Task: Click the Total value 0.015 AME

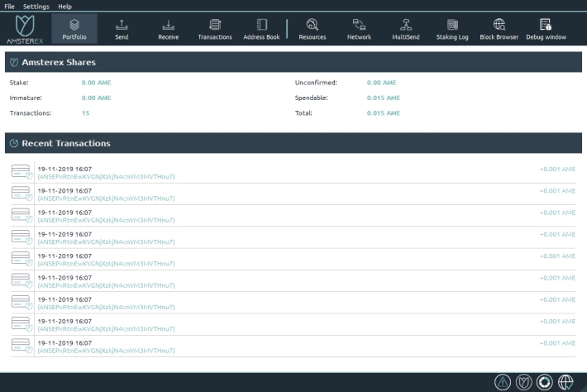Action: pos(384,113)
